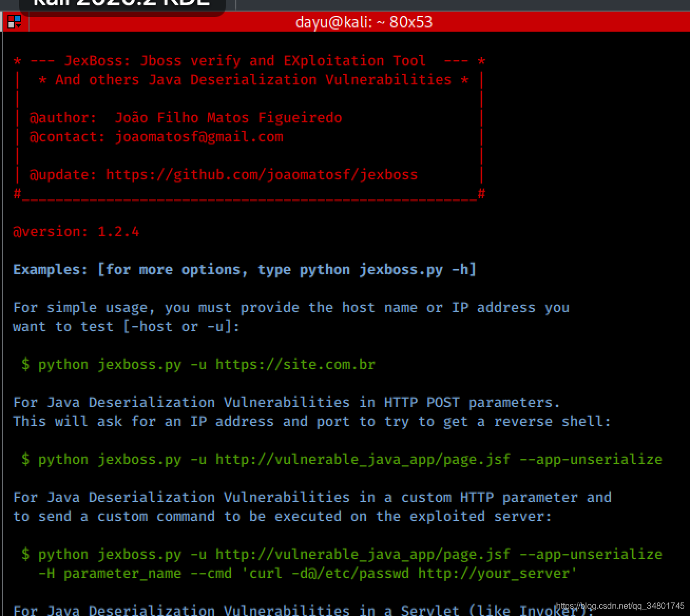
Task: Click the terminal title 'dayu@kali: ~ 80x53'
Action: click(364, 22)
